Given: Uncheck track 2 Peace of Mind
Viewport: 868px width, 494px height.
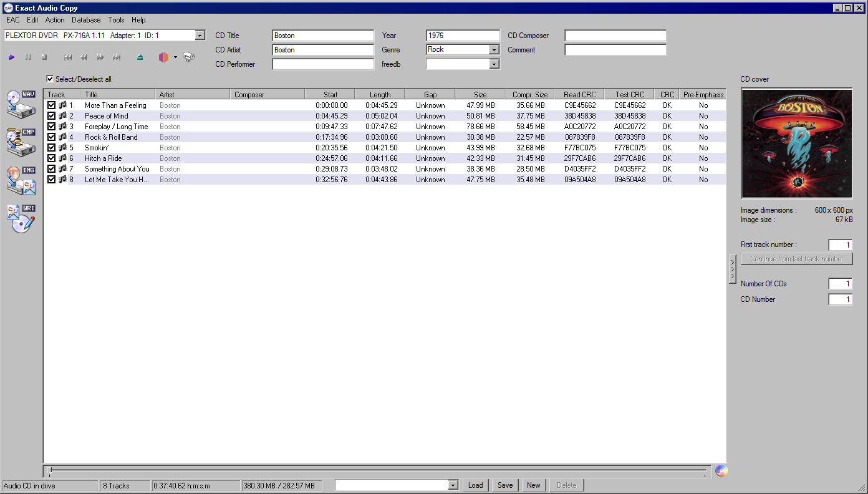Looking at the screenshot, I should (52, 116).
